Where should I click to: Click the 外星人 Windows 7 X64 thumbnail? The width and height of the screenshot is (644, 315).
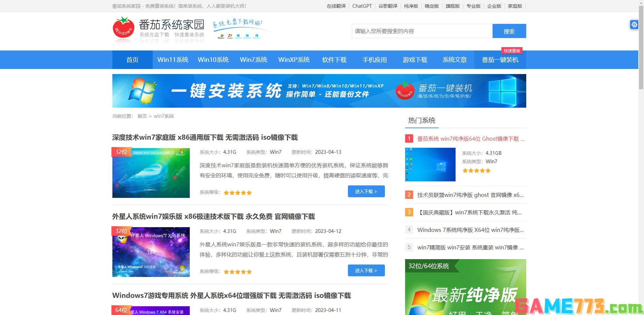[151, 310]
